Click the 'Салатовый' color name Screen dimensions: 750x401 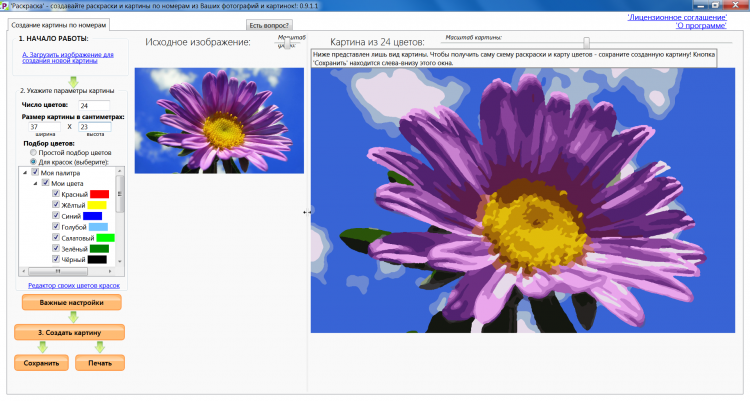78,238
